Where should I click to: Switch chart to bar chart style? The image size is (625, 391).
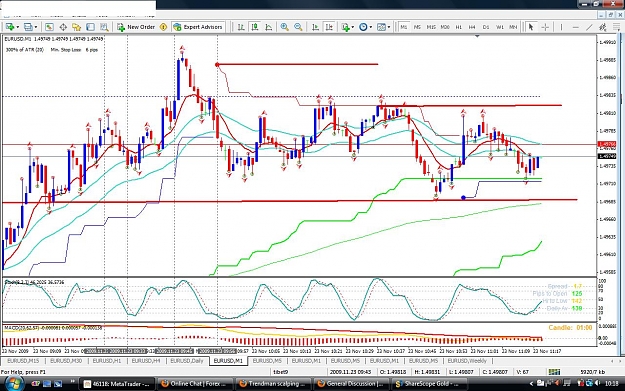(241, 27)
